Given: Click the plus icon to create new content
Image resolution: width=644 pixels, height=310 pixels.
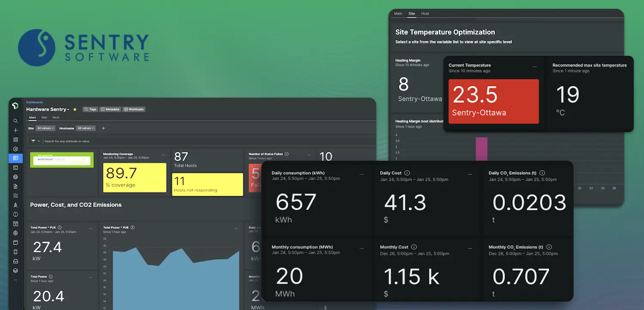Looking at the screenshot, I should (15, 130).
